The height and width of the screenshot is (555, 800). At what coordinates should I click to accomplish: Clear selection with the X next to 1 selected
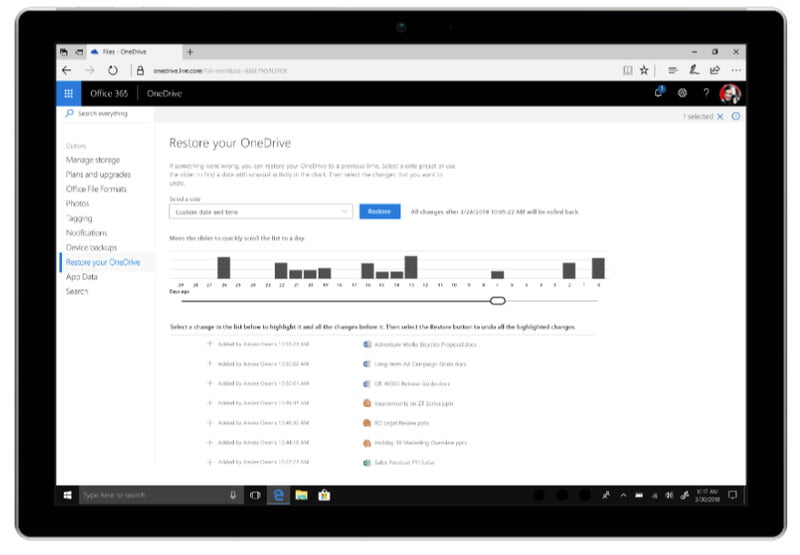click(x=720, y=117)
